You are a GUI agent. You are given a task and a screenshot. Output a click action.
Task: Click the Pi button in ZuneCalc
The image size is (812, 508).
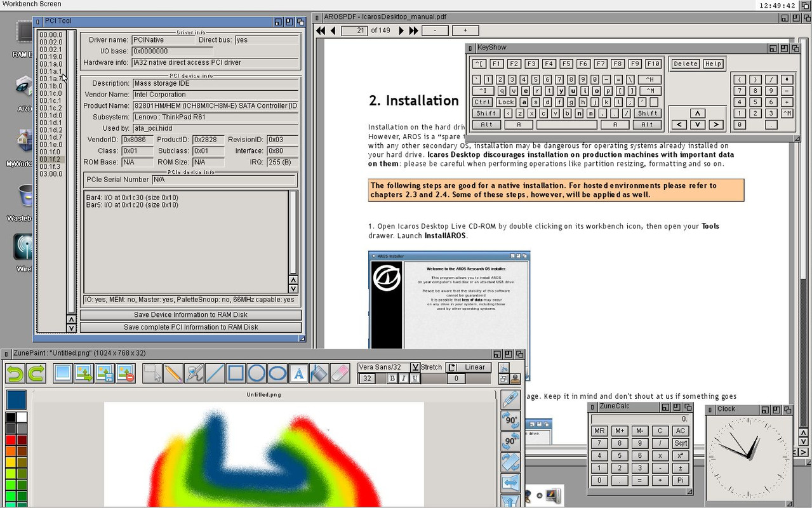[x=681, y=480]
